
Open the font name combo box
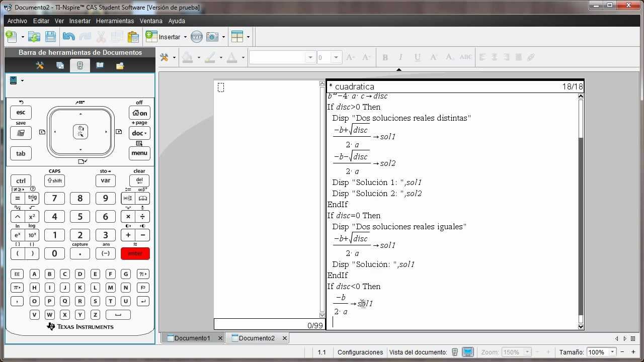(x=282, y=57)
